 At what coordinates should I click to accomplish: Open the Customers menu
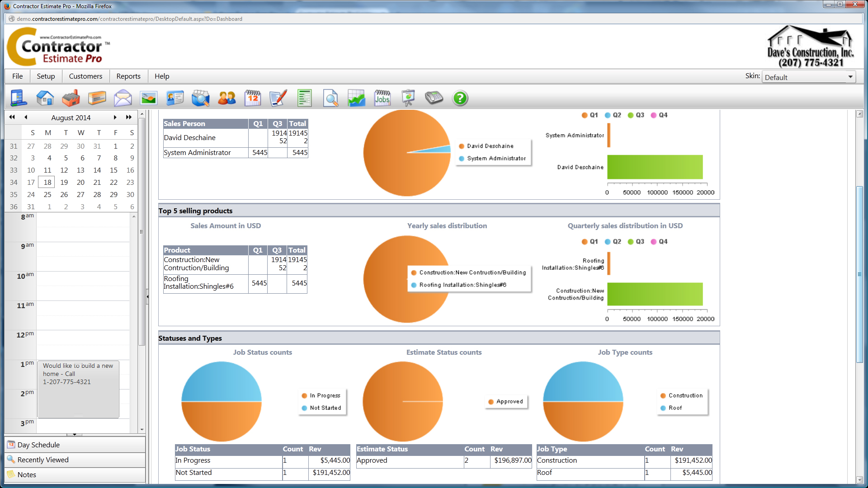[x=85, y=76]
